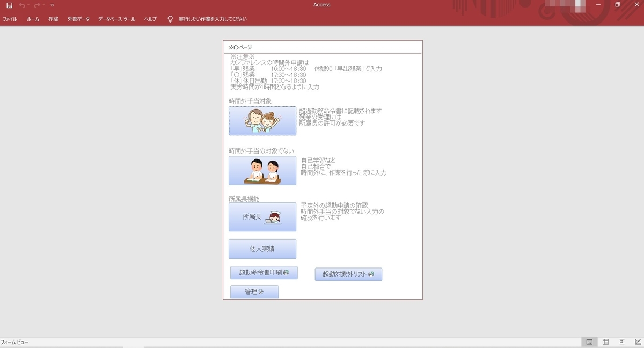
Task: Click the 予定外の超勤申請の確認 description text
Action: pos(334,205)
